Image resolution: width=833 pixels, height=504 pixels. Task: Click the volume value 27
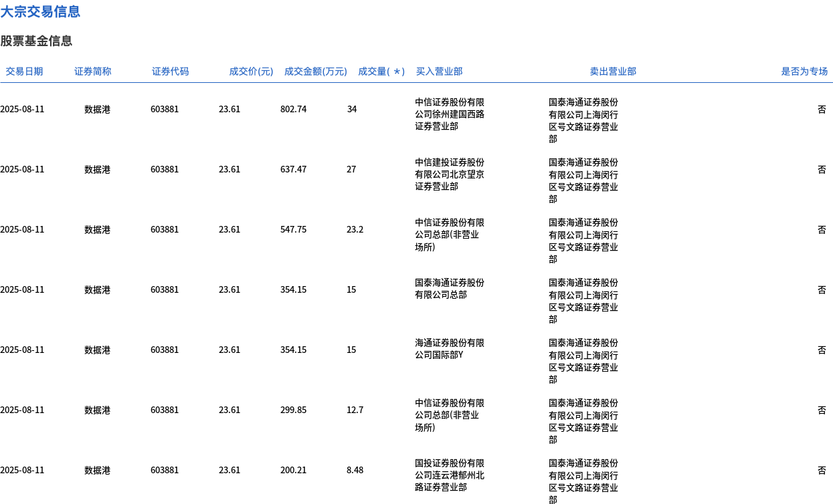[351, 169]
